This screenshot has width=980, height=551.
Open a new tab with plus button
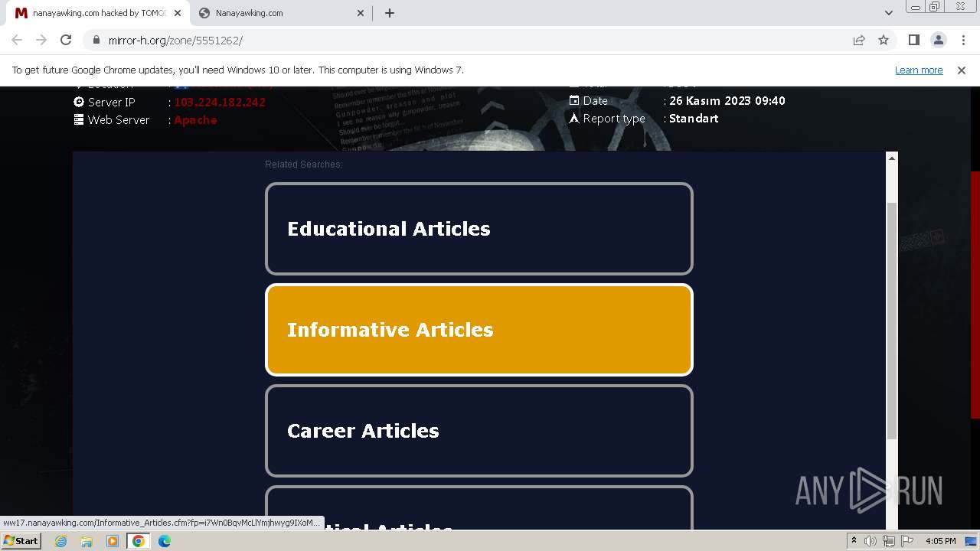(x=390, y=13)
